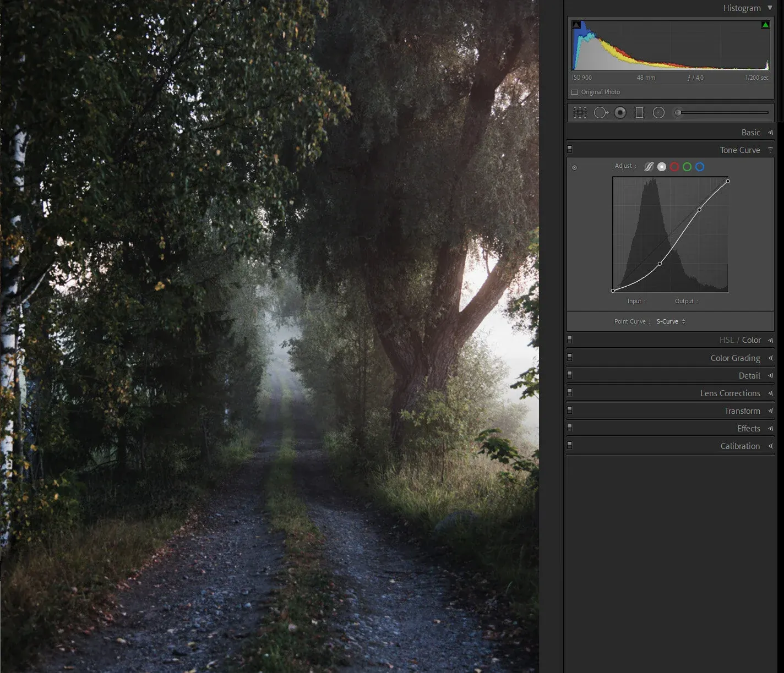Screen dimensions: 784x673
Task: Select the Spot Removal tool
Action: (x=600, y=113)
